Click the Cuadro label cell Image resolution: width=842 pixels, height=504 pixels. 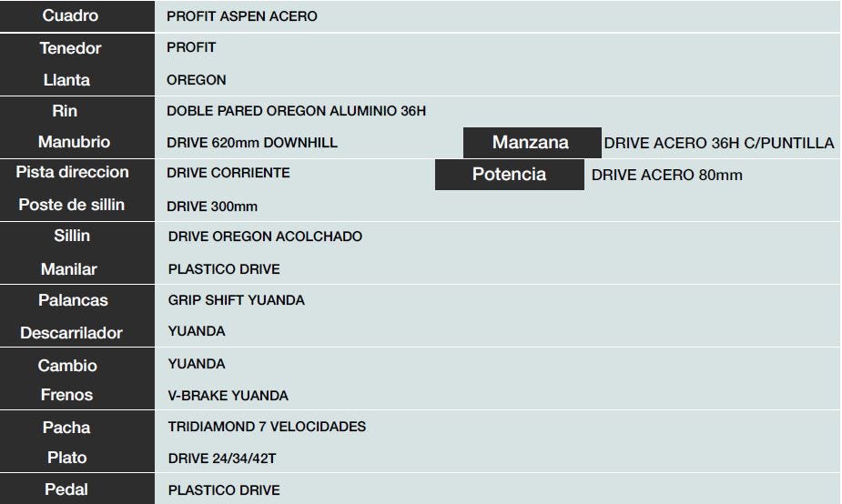pos(70,15)
